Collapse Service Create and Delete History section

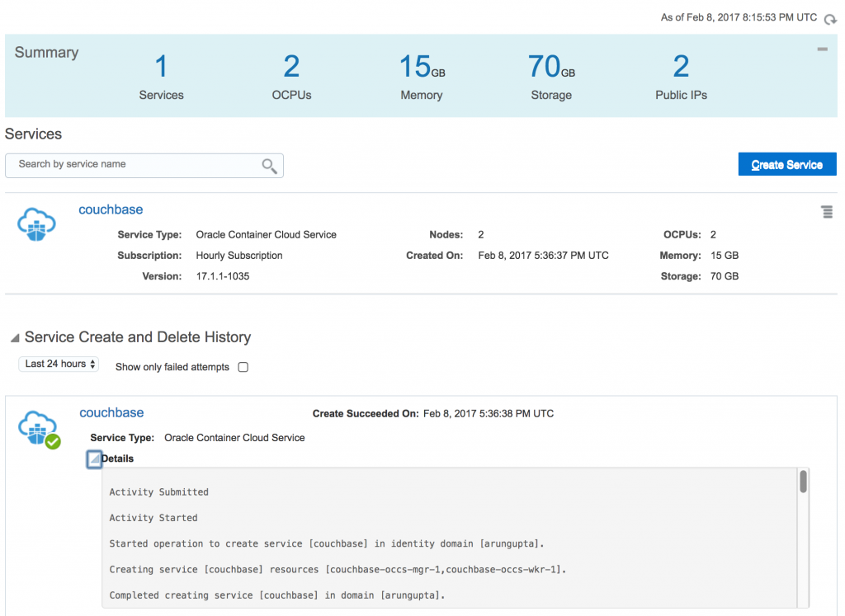click(x=15, y=337)
